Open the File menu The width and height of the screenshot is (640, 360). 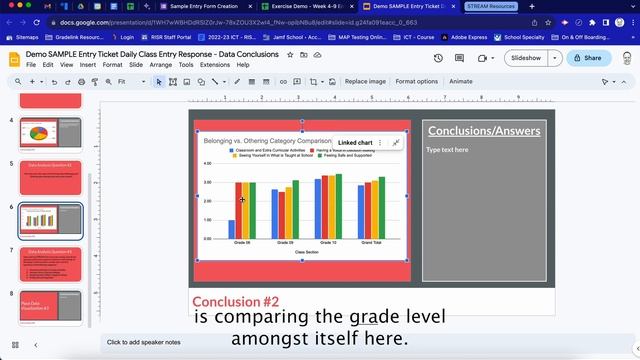click(x=31, y=65)
